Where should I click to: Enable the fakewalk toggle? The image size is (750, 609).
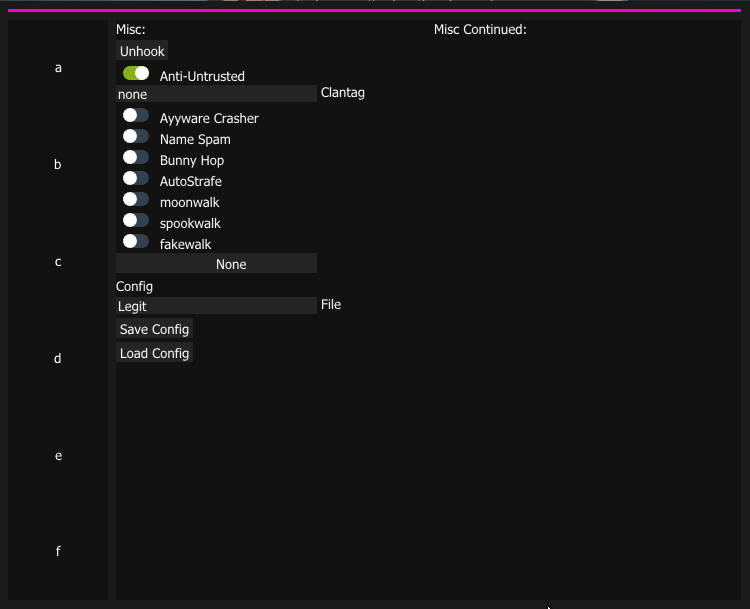(x=136, y=242)
